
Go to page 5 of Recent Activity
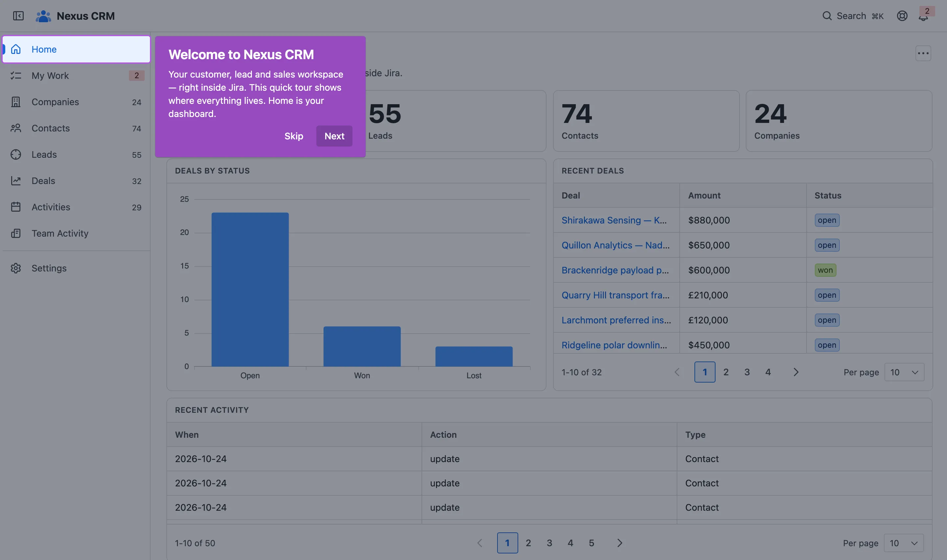(x=591, y=543)
